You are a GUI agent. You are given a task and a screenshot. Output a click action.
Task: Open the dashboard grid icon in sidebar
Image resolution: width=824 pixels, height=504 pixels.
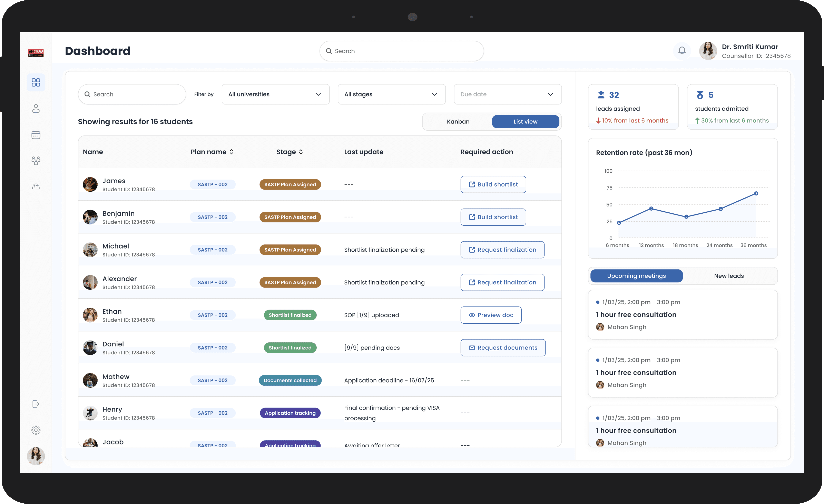(36, 82)
